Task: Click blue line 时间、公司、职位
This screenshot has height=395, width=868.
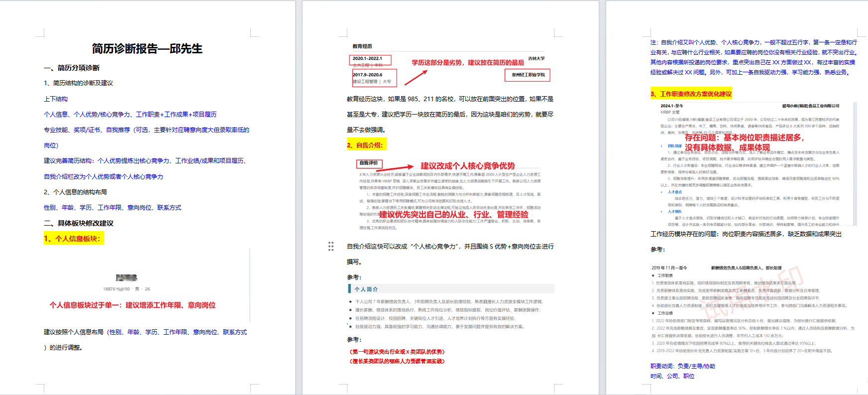Action: click(x=672, y=376)
